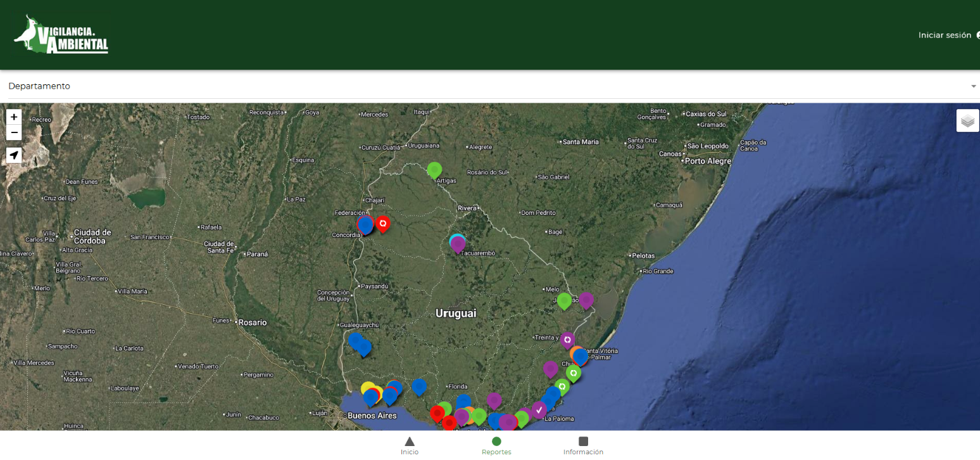The image size is (980, 460).
Task: Click the blue marker beside Concordia
Action: coord(365,226)
